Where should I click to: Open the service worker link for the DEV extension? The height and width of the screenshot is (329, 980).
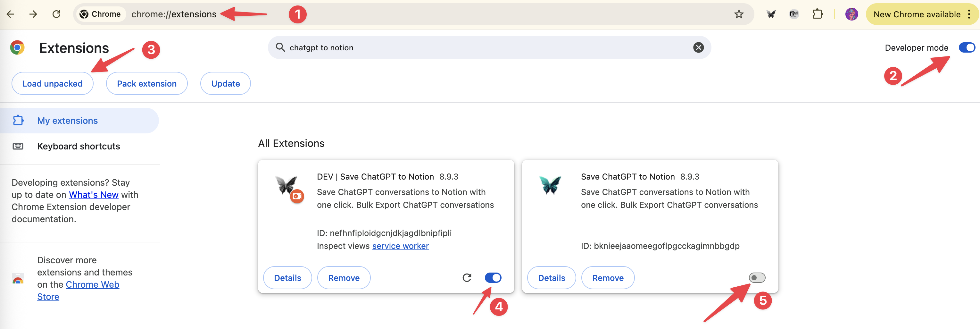400,246
